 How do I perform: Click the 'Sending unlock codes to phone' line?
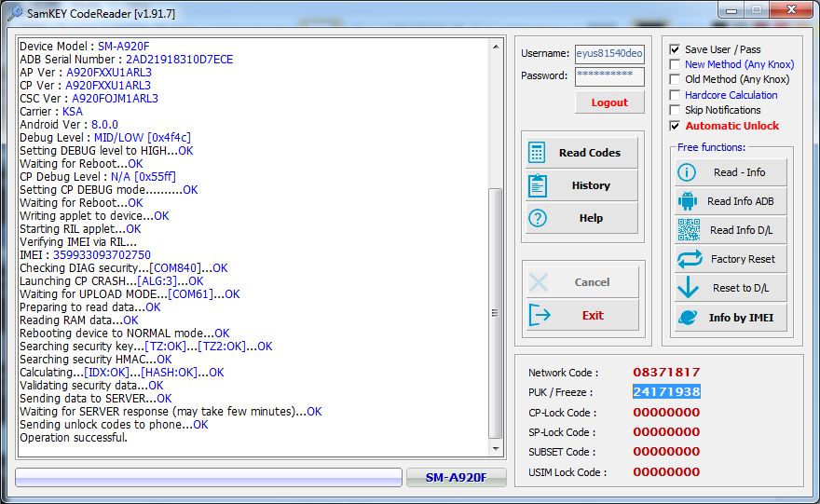pos(114,425)
